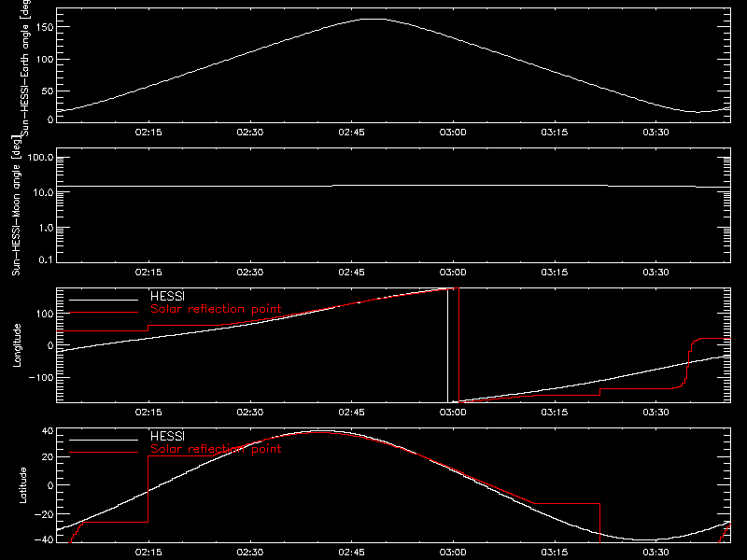Click -40 tick on Latitude axis
The height and width of the screenshot is (560, 747).
click(x=44, y=539)
